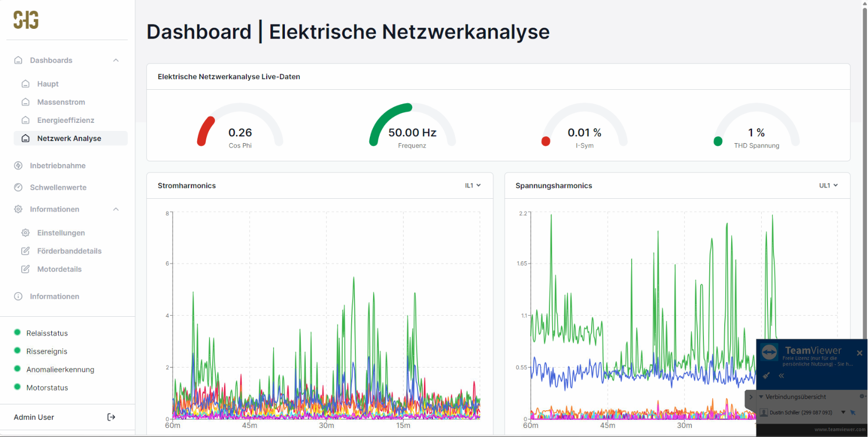The width and height of the screenshot is (868, 437).
Task: Switch to the Energieeffizienz dashboard
Action: point(65,120)
